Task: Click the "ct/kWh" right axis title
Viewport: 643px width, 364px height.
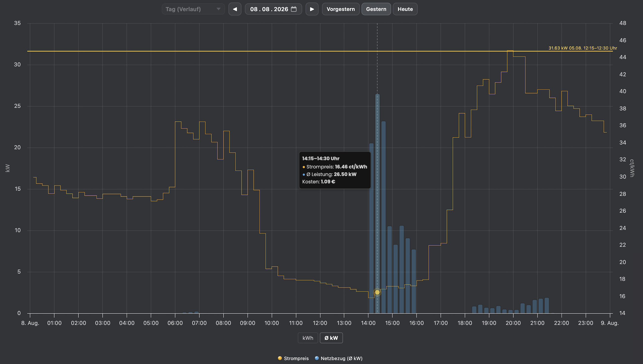Action: click(632, 168)
